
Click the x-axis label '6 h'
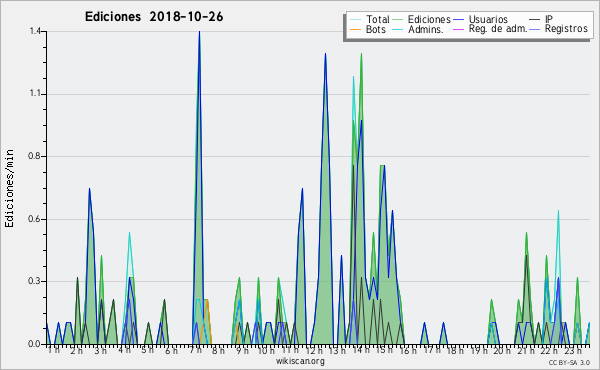[x=171, y=350]
